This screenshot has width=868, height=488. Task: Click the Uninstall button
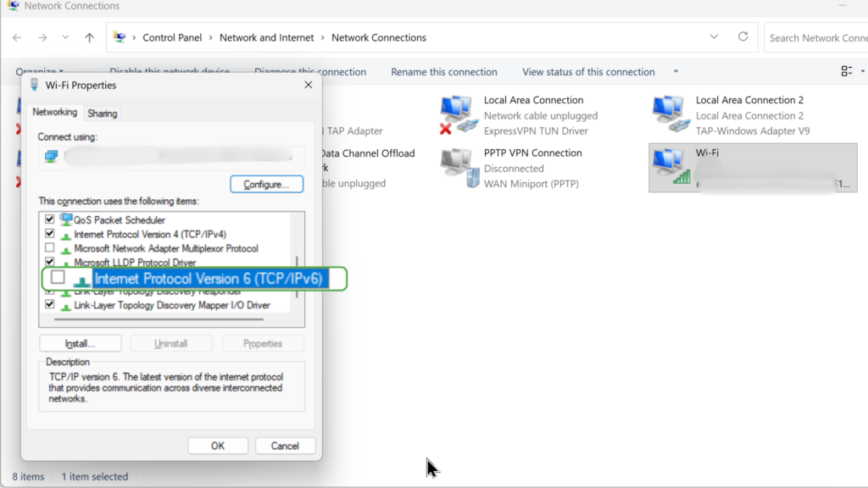pos(170,344)
